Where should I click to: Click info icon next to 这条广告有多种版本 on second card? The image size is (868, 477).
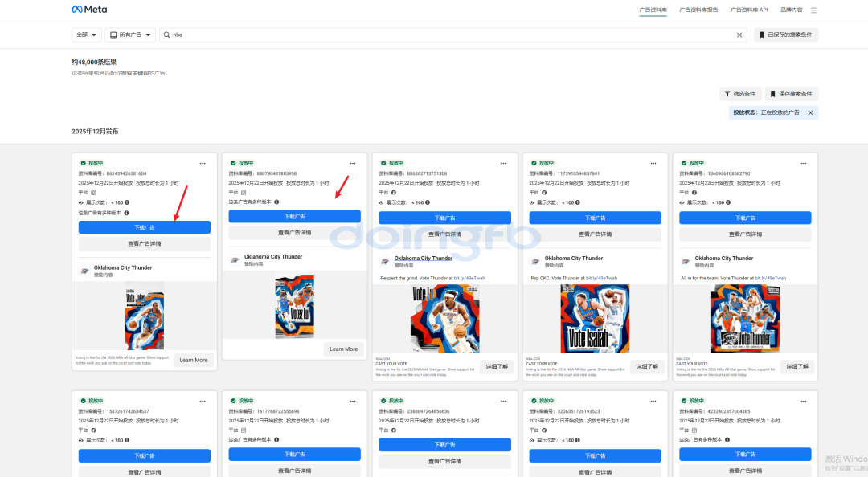276,202
